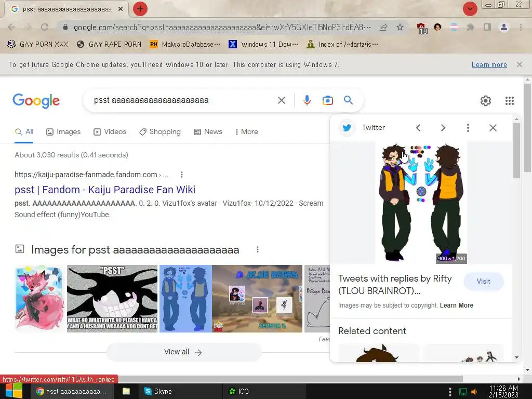Open Tweets with replies by Rifty

tap(395, 285)
